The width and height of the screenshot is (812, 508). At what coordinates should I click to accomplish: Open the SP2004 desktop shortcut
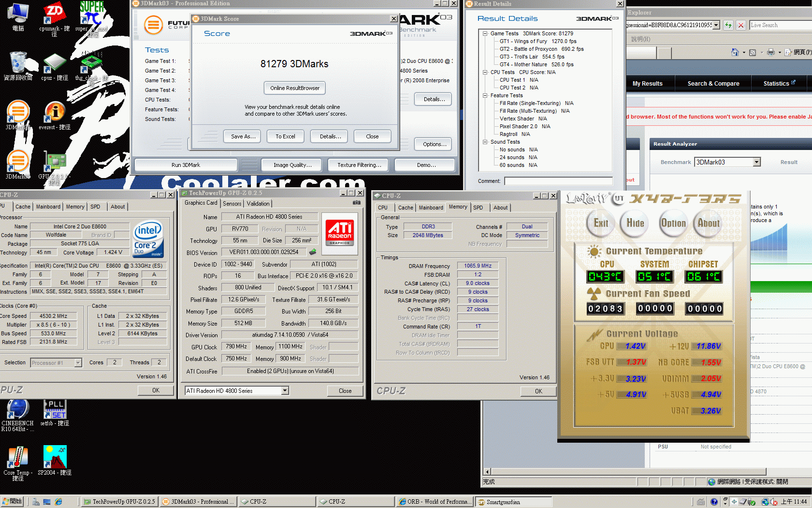coord(55,460)
